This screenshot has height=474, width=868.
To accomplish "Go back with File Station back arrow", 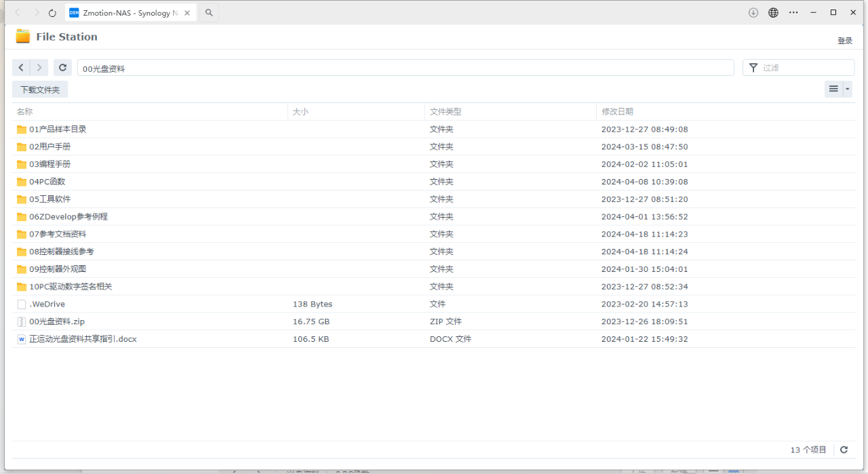I will (x=22, y=67).
